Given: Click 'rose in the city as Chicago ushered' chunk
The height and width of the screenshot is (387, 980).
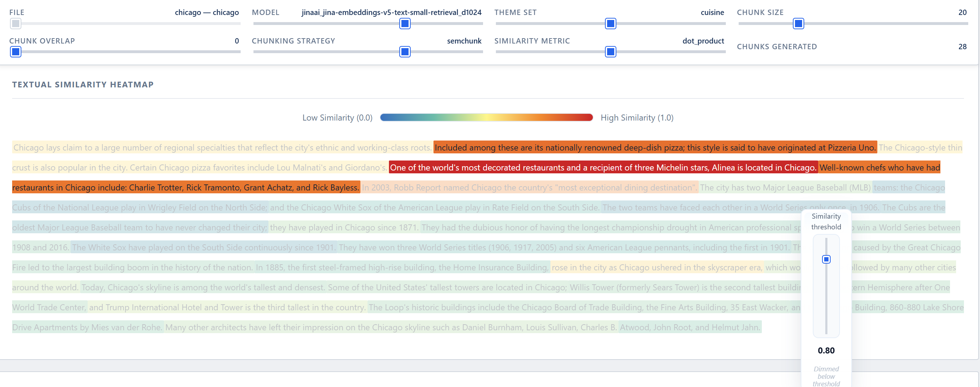Looking at the screenshot, I should tap(657, 268).
